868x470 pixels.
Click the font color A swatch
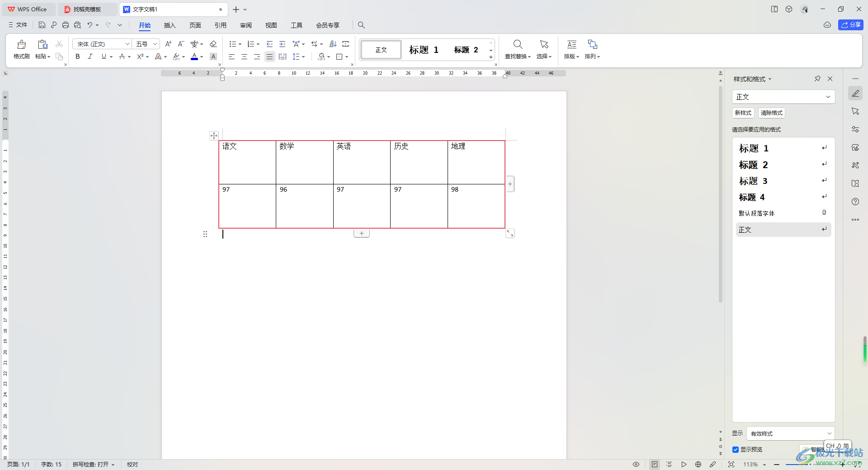(x=194, y=56)
